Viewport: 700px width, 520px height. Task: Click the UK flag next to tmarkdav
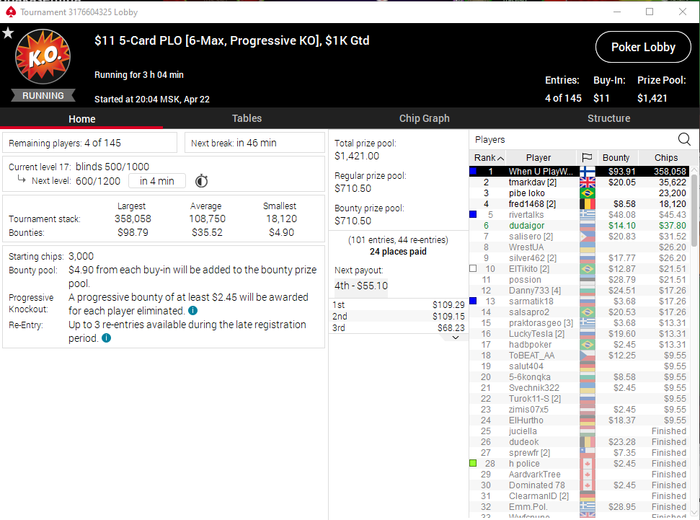coord(588,182)
